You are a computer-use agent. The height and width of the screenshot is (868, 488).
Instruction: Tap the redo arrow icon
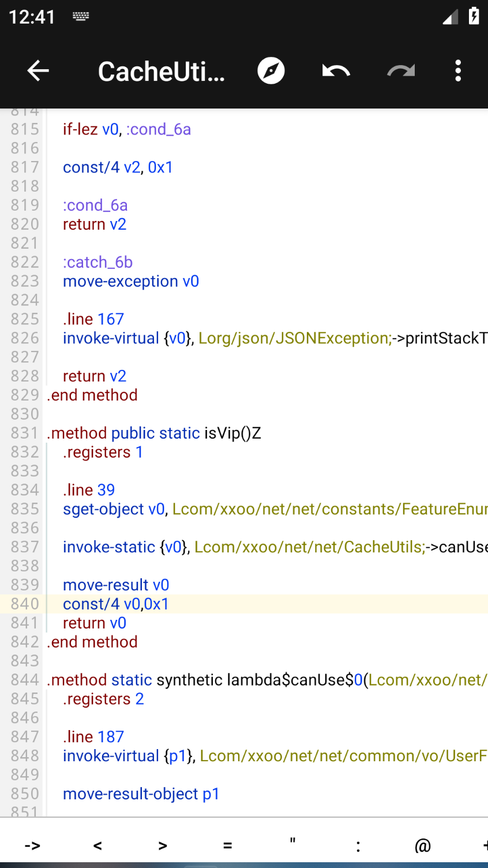[x=401, y=71]
